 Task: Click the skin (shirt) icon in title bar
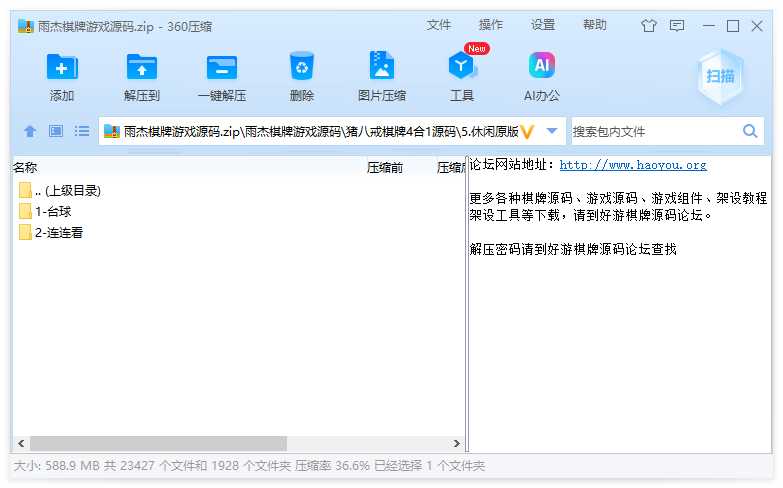pos(649,25)
